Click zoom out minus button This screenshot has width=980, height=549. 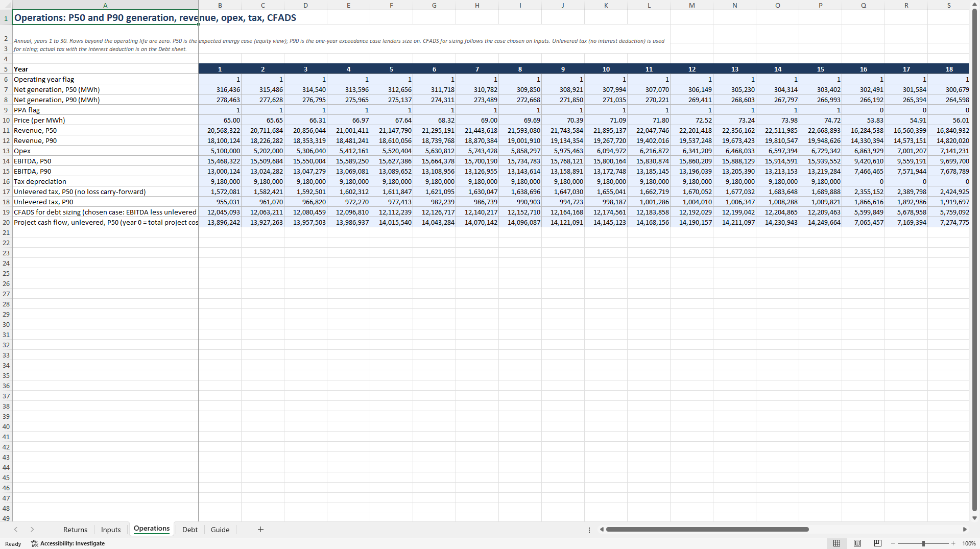893,543
